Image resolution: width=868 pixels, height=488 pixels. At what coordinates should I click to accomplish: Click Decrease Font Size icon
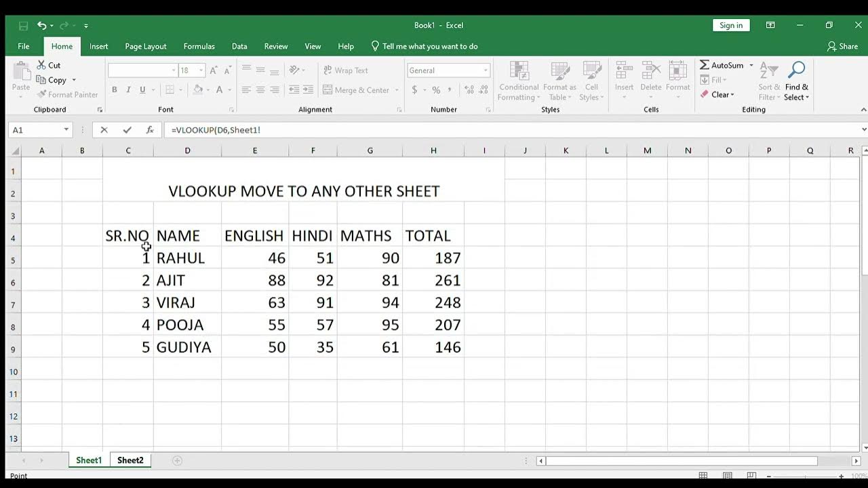(229, 70)
